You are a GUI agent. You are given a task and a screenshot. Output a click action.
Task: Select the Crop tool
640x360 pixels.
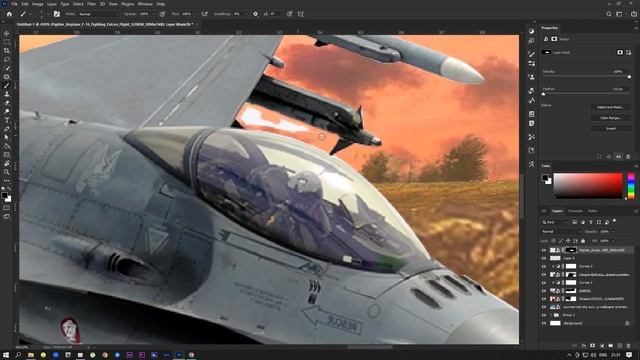[x=7, y=51]
